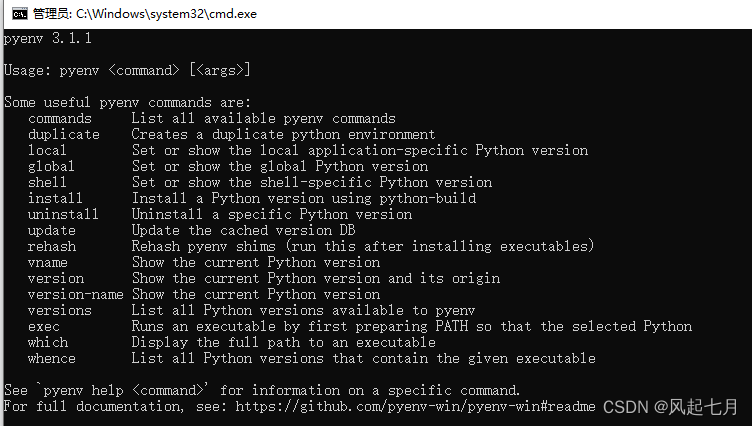
Task: Click the 'version-name' command name
Action: pos(75,295)
